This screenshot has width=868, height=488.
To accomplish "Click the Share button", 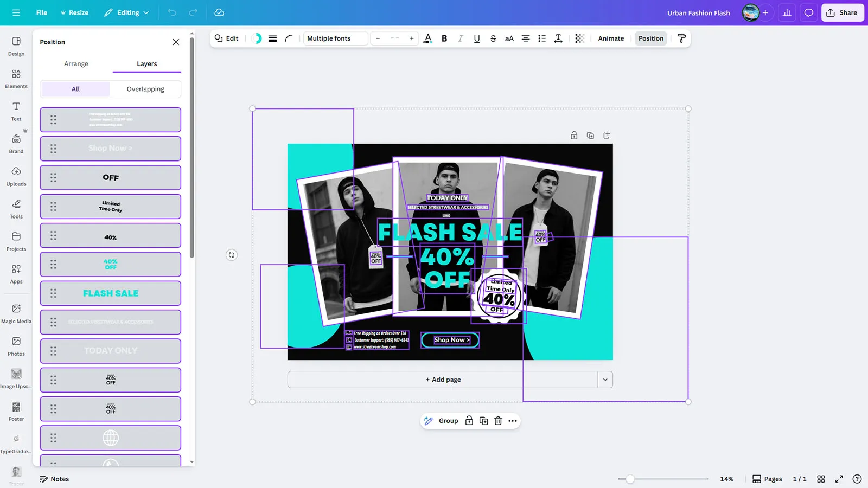I will (842, 13).
